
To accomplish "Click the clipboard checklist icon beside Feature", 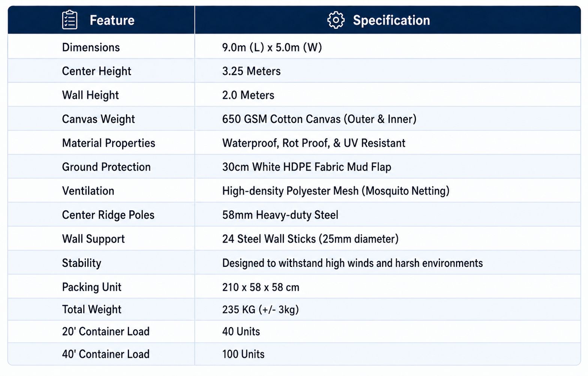I will click(x=69, y=20).
